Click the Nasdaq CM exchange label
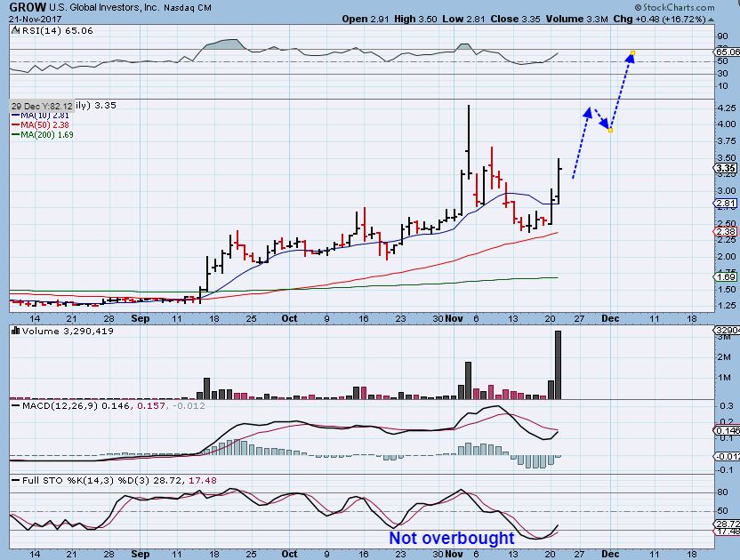Viewport: 740px width, 560px height. click(188, 7)
